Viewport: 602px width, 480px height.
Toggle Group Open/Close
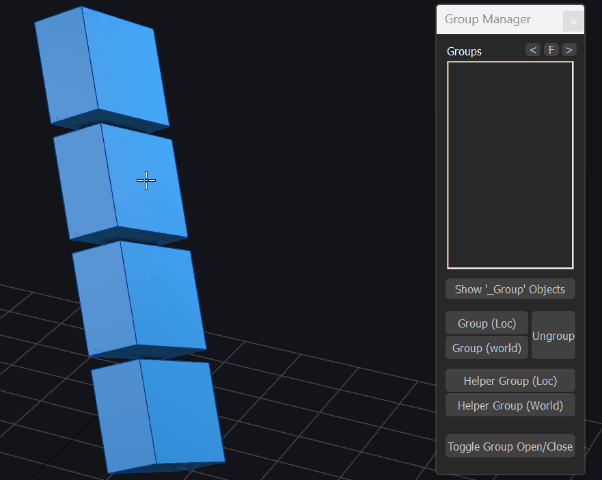[x=509, y=447]
